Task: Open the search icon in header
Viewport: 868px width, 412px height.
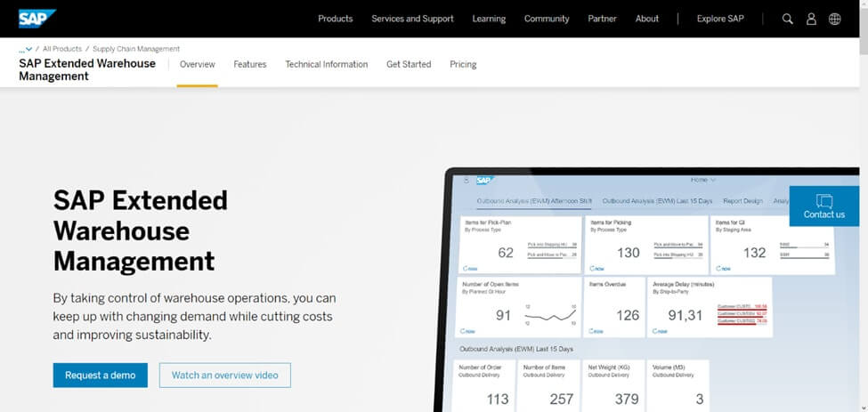Action: tap(787, 19)
